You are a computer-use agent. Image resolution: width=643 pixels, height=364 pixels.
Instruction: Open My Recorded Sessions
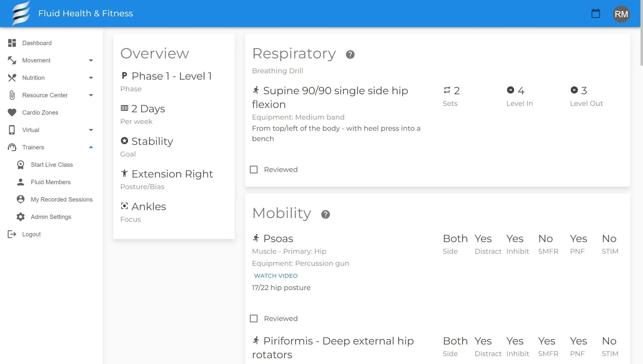(x=51, y=199)
